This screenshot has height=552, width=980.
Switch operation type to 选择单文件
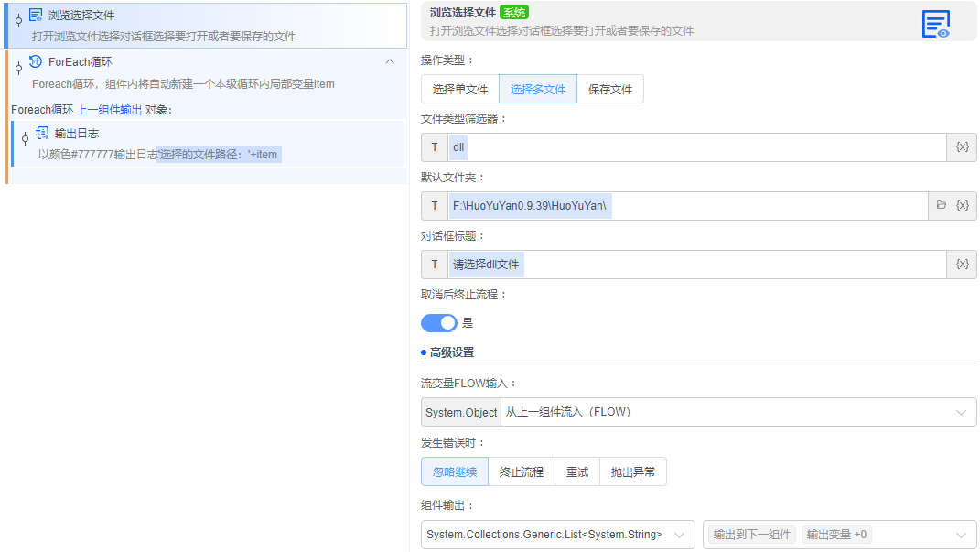[458, 89]
